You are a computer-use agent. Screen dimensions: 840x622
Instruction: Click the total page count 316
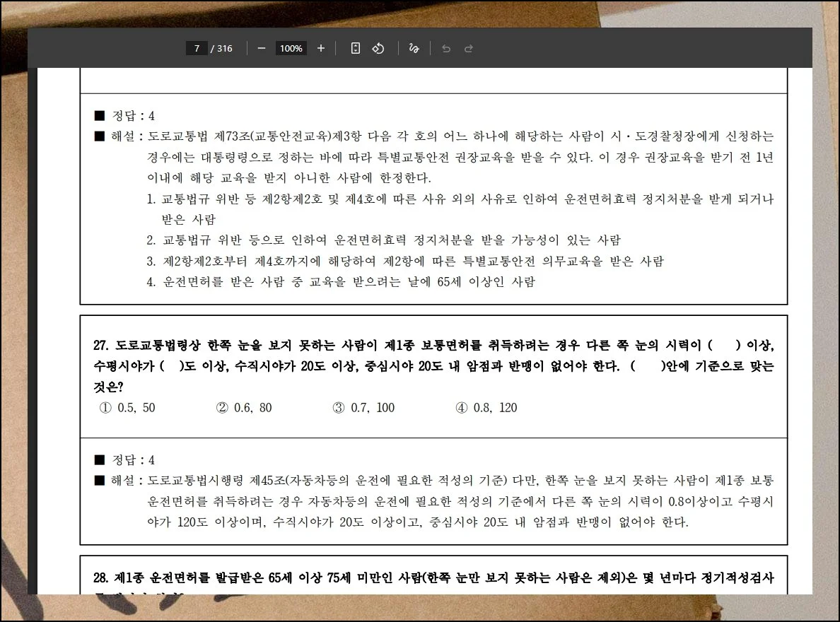tap(224, 48)
